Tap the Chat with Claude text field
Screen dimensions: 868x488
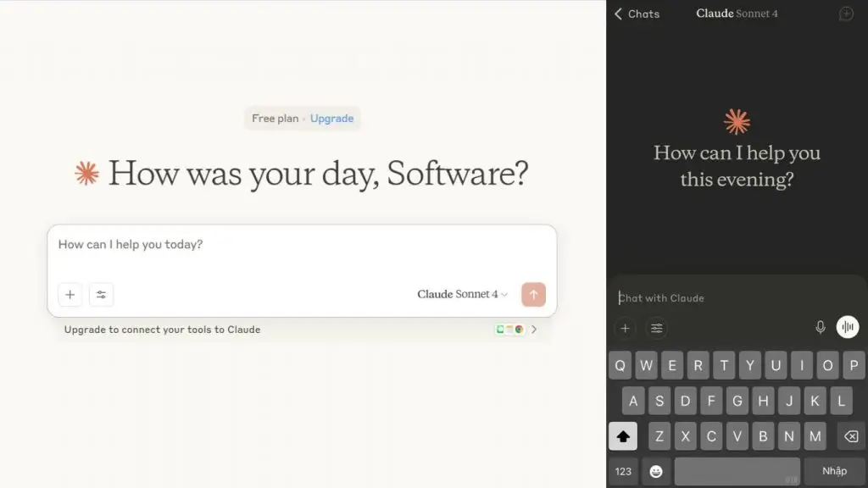(x=721, y=298)
